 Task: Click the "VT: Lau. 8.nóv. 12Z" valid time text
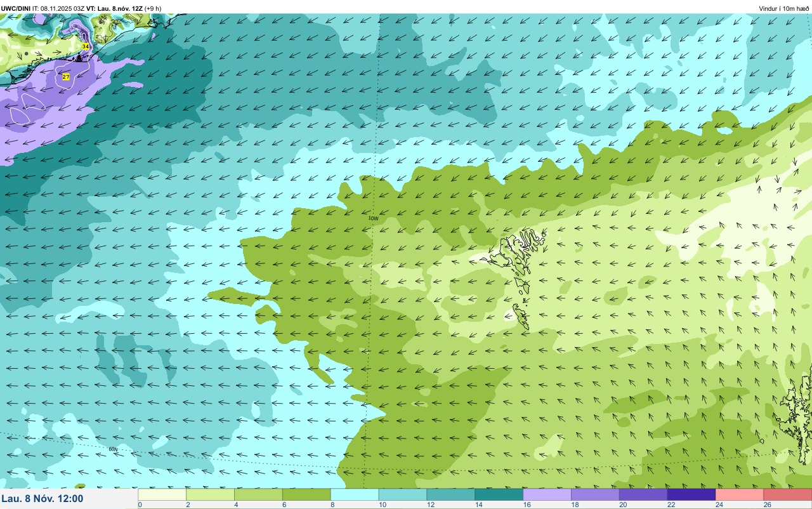click(114, 8)
